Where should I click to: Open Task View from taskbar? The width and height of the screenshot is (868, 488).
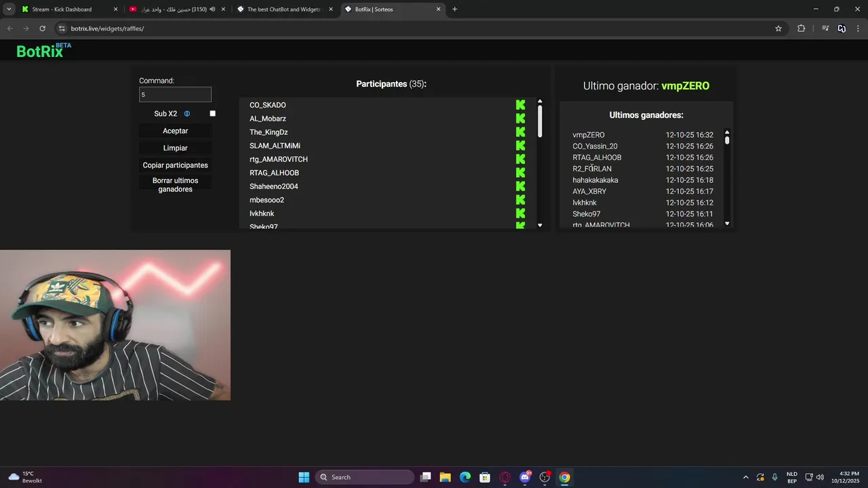click(425, 477)
